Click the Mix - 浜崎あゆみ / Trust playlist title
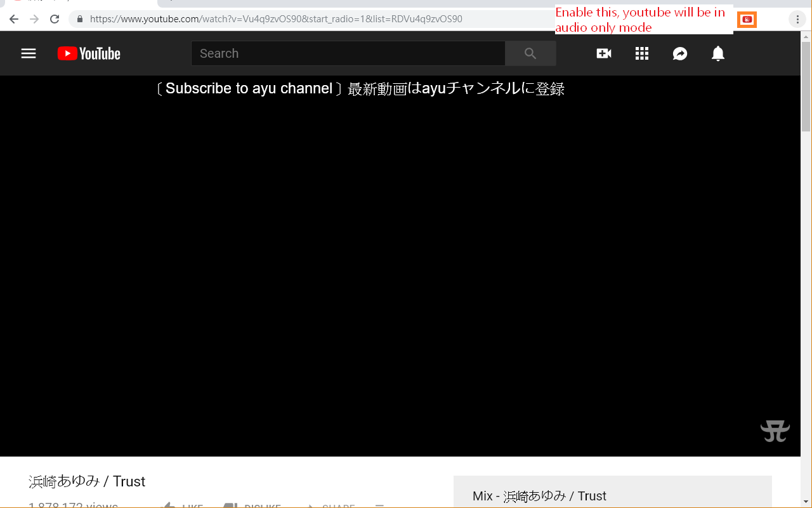 (x=539, y=496)
